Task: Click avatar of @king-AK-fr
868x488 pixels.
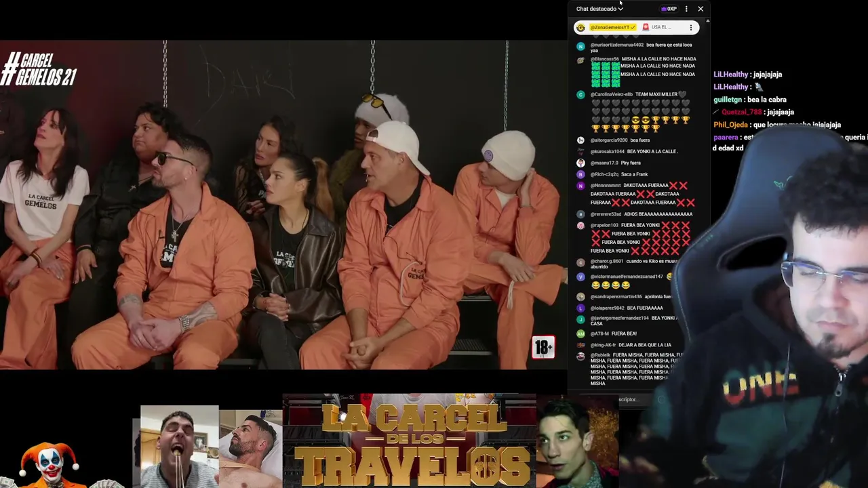Action: pyautogui.click(x=580, y=346)
